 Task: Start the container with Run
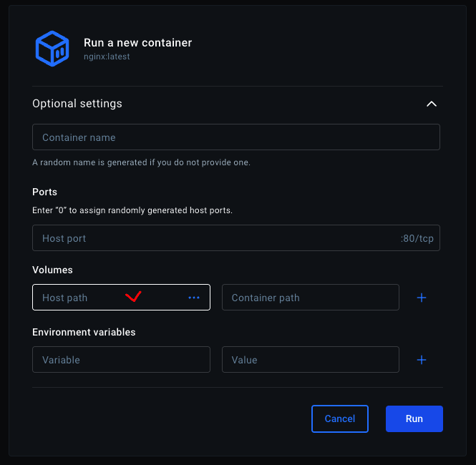pyautogui.click(x=414, y=418)
